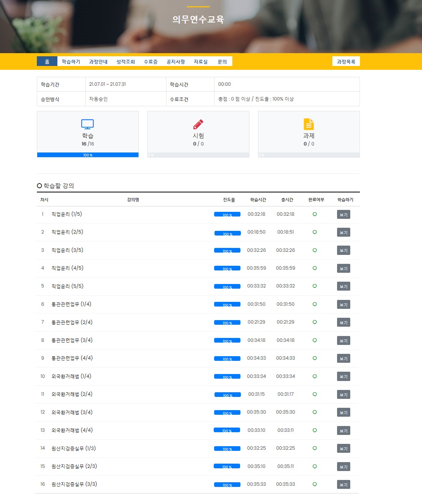Click 보기 button for 통관관련업무 (3/4)
Image resolution: width=422 pixels, height=504 pixels.
point(344,341)
